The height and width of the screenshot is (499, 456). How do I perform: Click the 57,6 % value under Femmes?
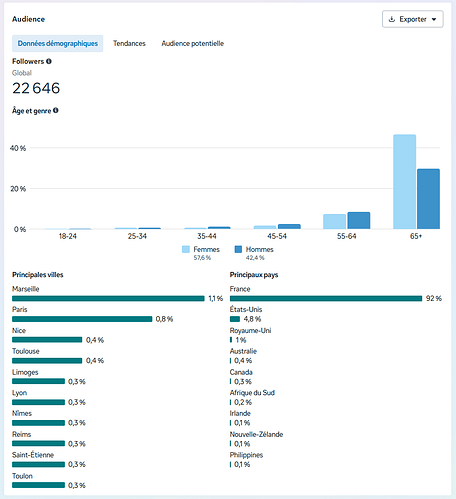[202, 258]
